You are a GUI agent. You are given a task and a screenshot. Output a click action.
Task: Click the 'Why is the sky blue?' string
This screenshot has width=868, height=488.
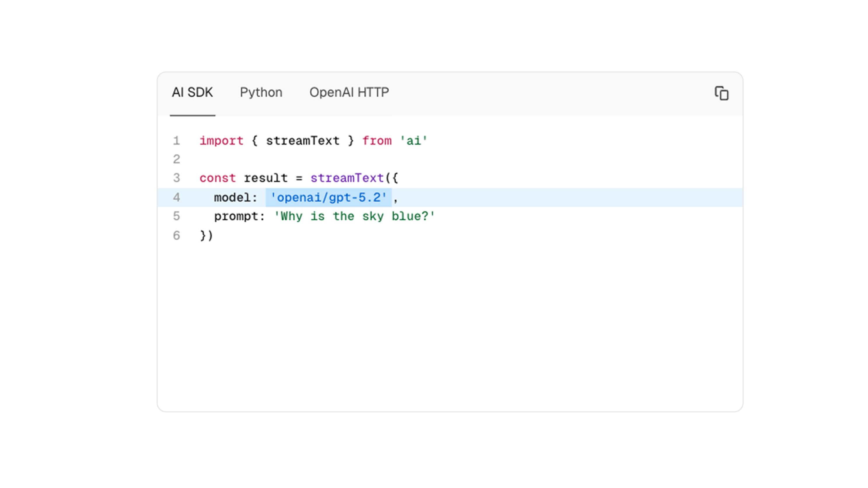(x=354, y=216)
